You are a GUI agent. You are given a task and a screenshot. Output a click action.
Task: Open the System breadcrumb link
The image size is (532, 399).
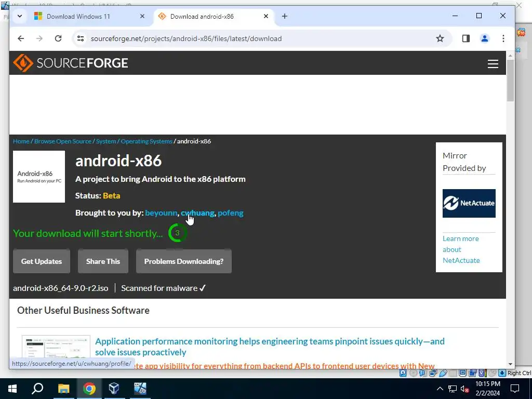tap(106, 141)
